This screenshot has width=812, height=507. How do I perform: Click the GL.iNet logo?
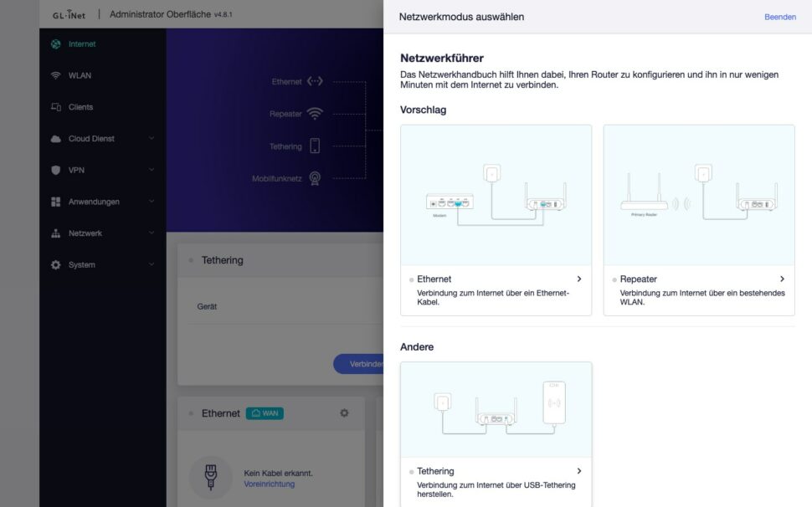(x=69, y=15)
